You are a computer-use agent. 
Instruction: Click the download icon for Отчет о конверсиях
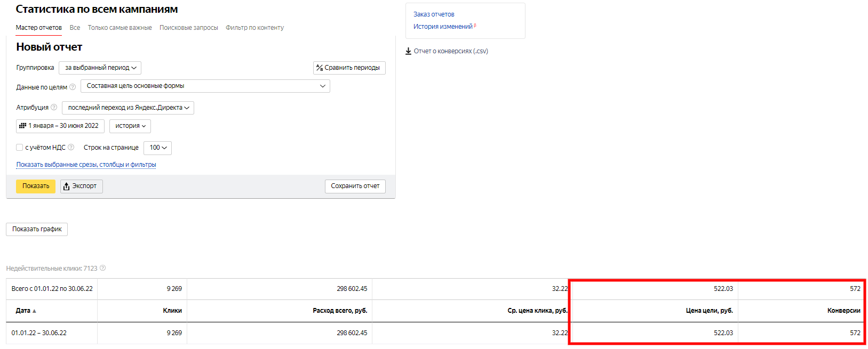click(x=408, y=51)
